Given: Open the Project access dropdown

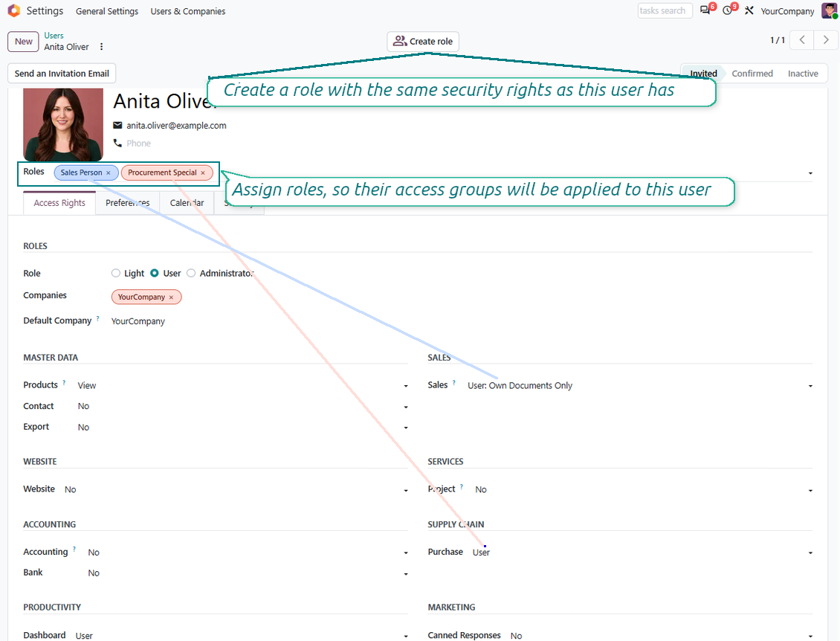Looking at the screenshot, I should [810, 490].
